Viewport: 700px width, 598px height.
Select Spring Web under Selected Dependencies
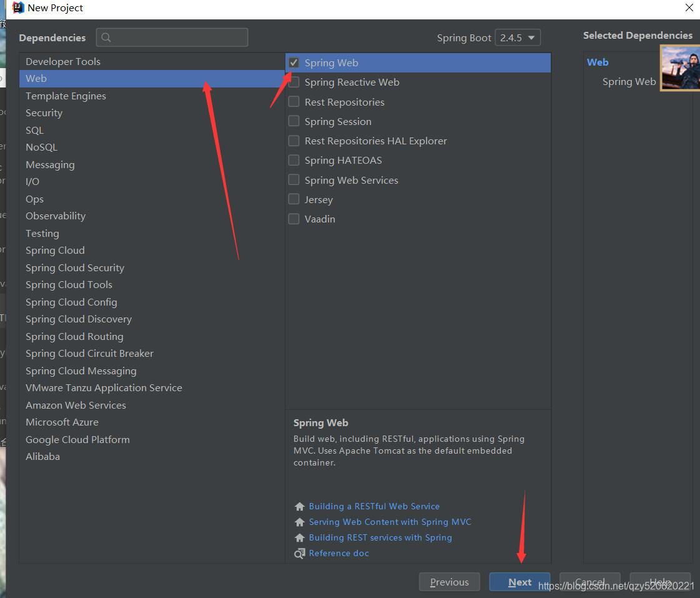[x=629, y=82]
